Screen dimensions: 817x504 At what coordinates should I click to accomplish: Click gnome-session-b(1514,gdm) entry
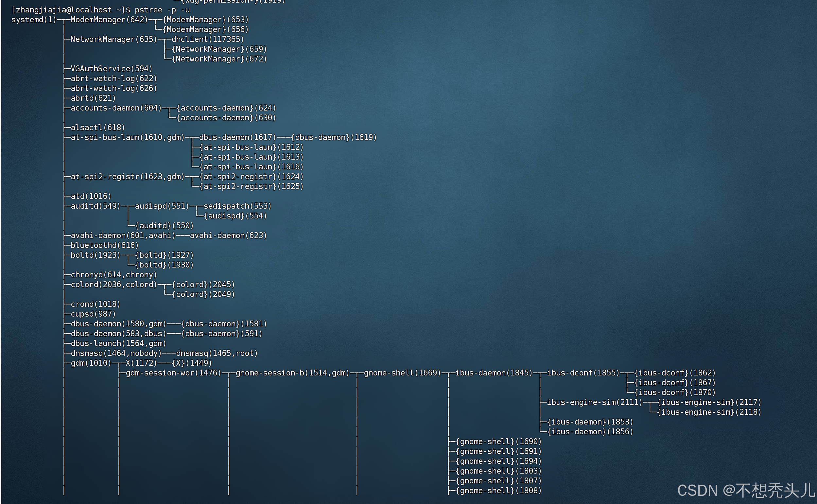coord(292,373)
